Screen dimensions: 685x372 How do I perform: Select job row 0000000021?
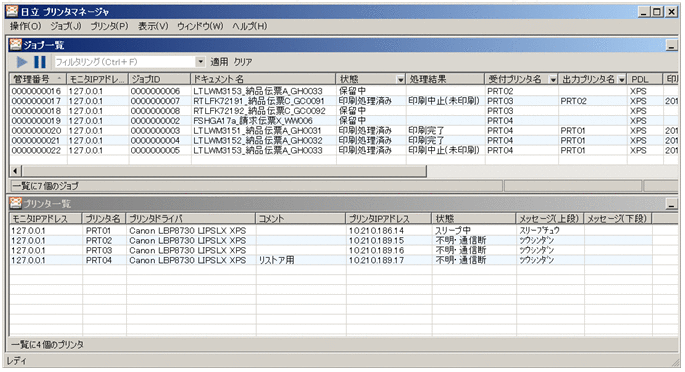point(344,141)
